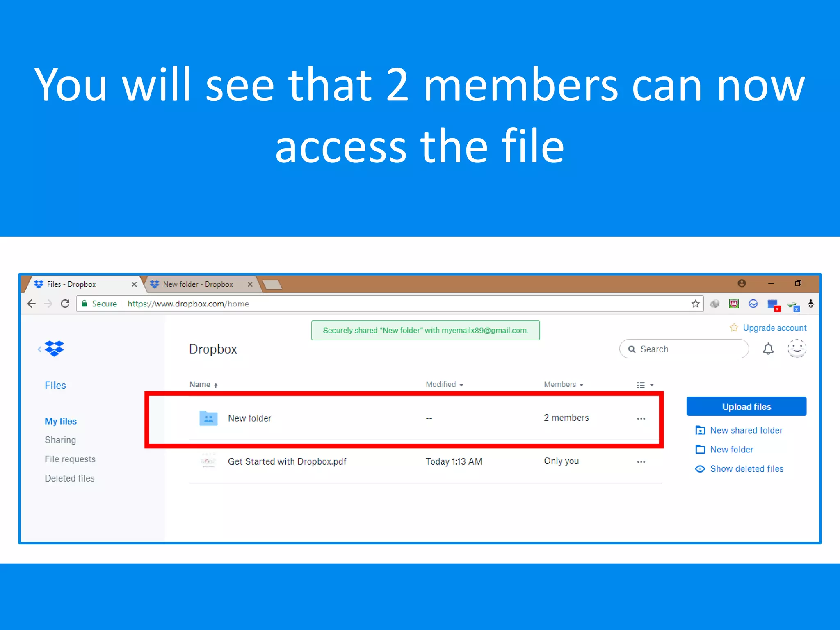Create a New shared folder
840x630 pixels.
(739, 430)
